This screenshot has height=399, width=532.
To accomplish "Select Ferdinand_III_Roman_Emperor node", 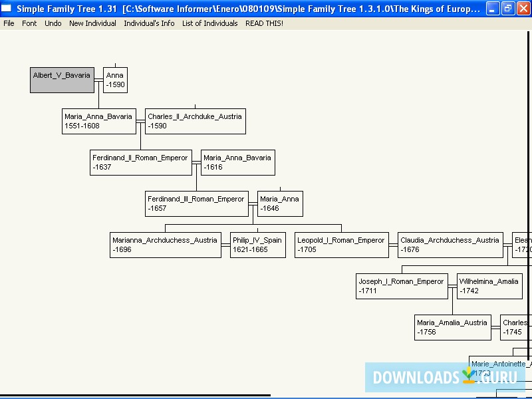I will pyautogui.click(x=196, y=203).
